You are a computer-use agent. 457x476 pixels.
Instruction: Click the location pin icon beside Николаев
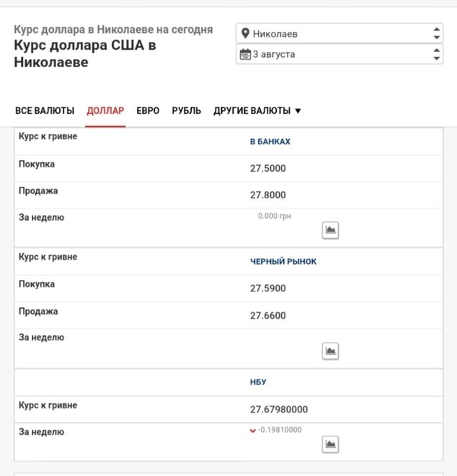[x=245, y=33]
